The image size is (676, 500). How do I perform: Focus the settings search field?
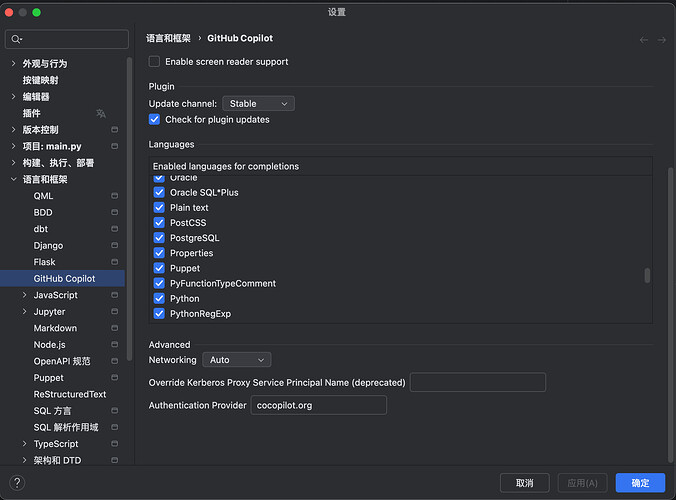point(67,39)
